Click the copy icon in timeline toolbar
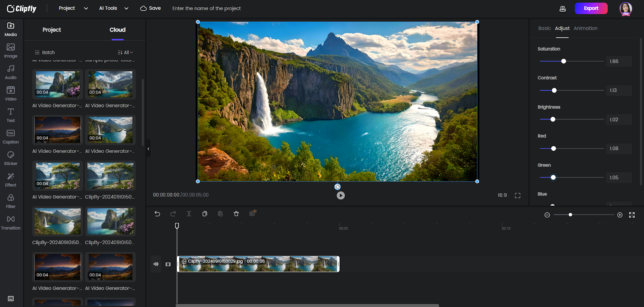Viewport: 644px width, 307px height. pyautogui.click(x=204, y=214)
